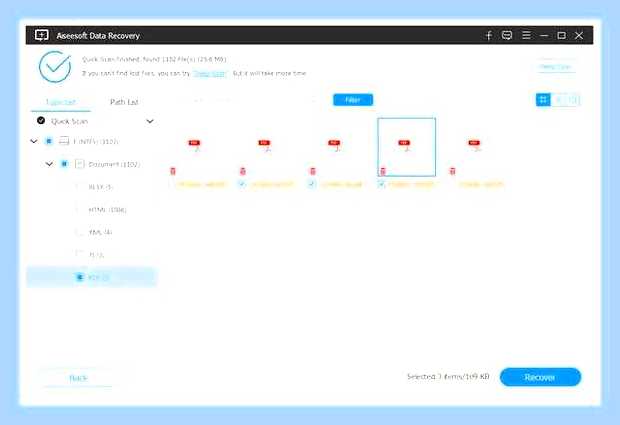Toggle the checkbox beside the second PDF filename
This screenshot has width=620, height=425.
242,184
